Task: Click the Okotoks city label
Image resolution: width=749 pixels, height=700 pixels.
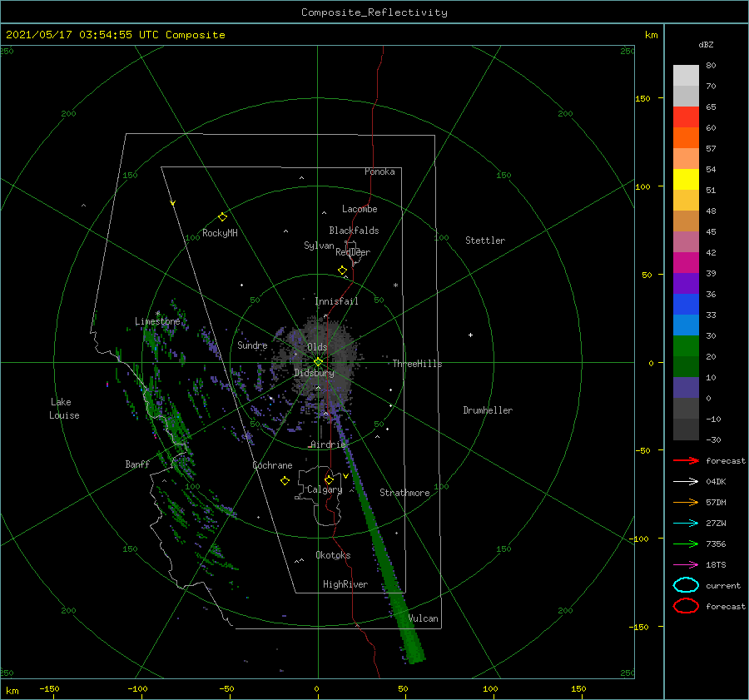Action: pyautogui.click(x=333, y=555)
